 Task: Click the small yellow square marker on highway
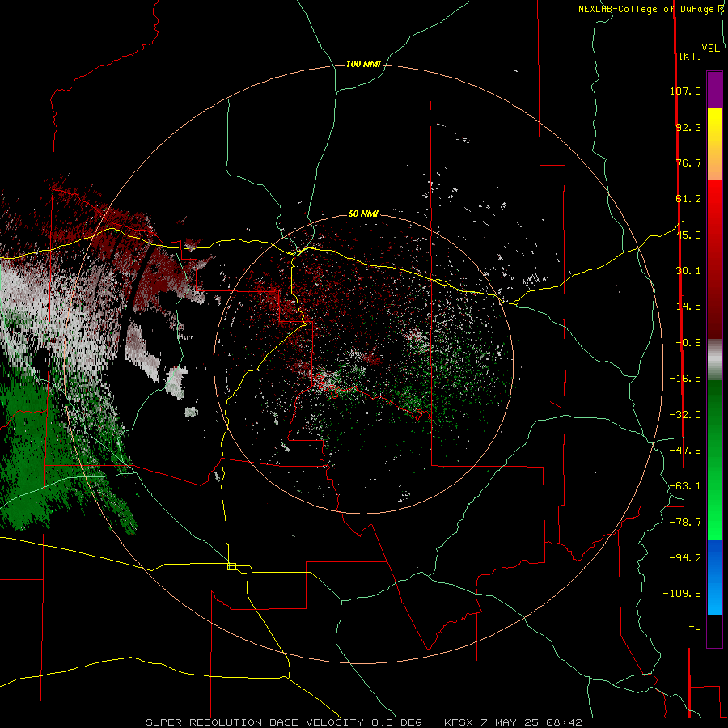coord(231,566)
